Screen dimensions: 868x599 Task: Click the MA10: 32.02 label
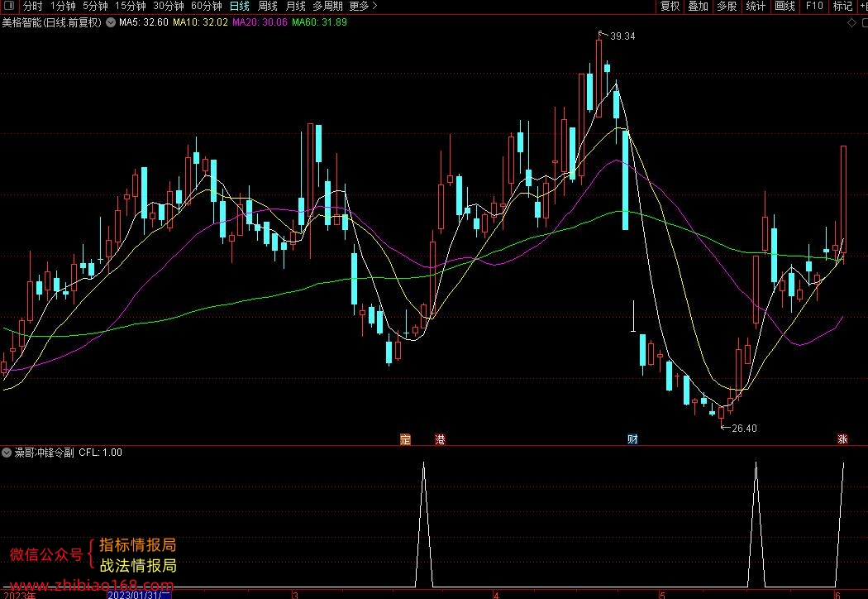pos(200,22)
